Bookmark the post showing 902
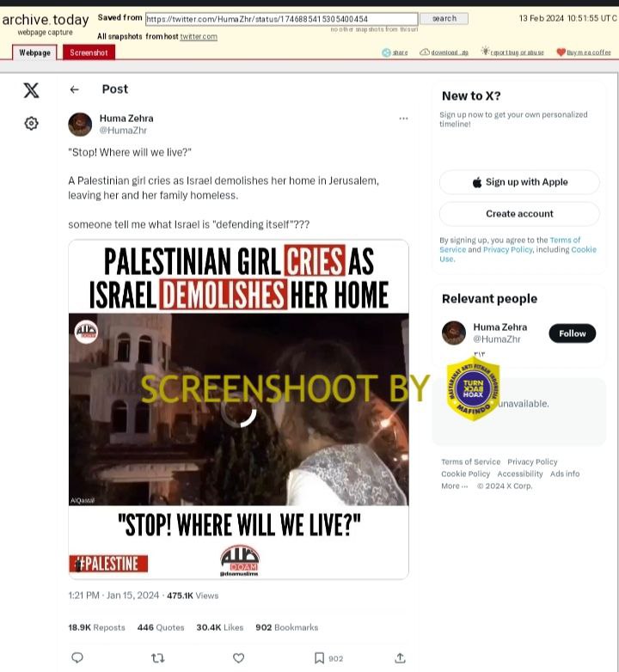The width and height of the screenshot is (619, 672). (x=319, y=658)
